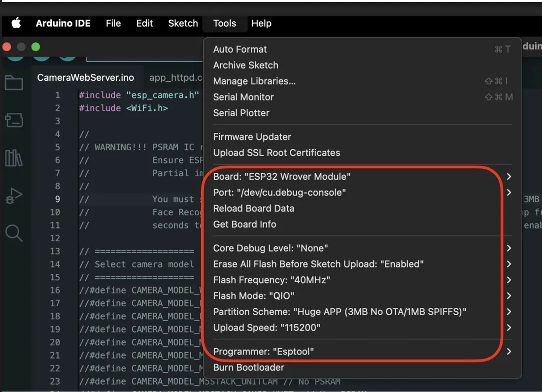Viewport: 542px width, 392px height.
Task: Open the Debug sidebar icon
Action: [x=14, y=196]
